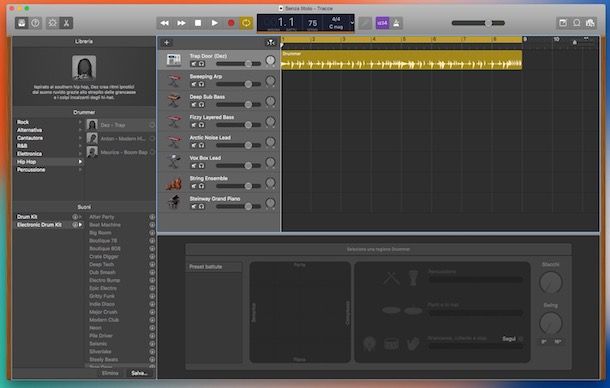
Task: Select the Crate Digger sound
Action: pos(104,256)
